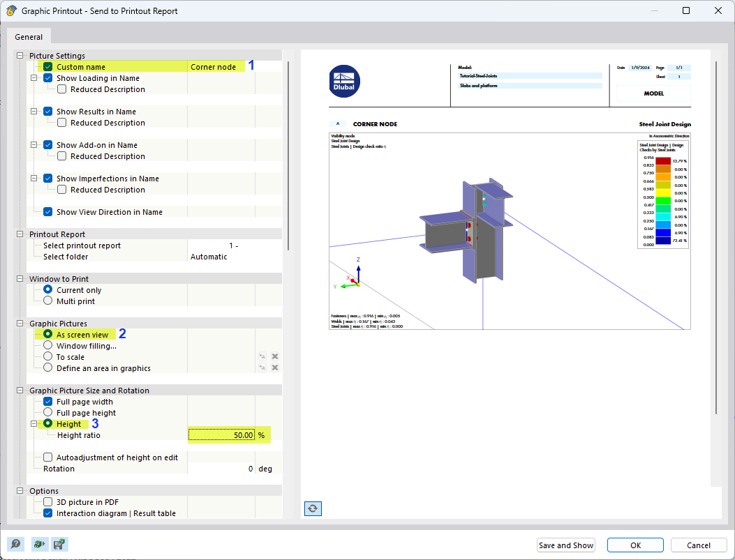Collapse the Show Add-on in Name node
735x560 pixels.
(34, 145)
